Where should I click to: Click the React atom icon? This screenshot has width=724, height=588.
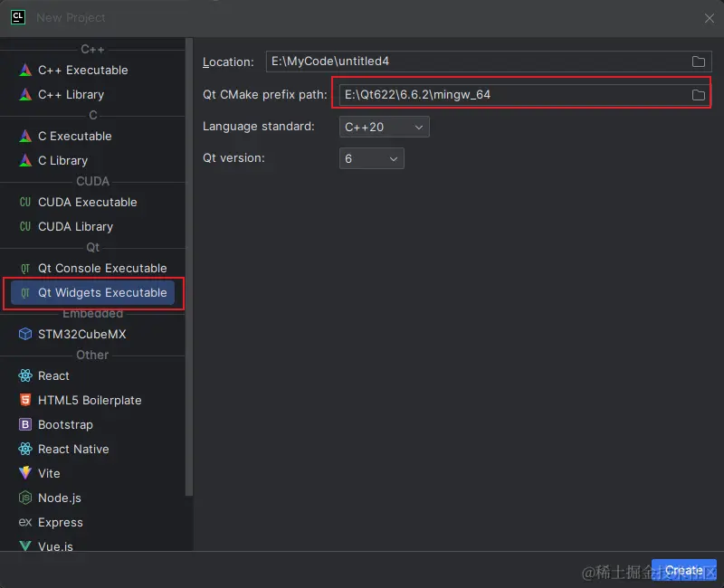coord(25,375)
